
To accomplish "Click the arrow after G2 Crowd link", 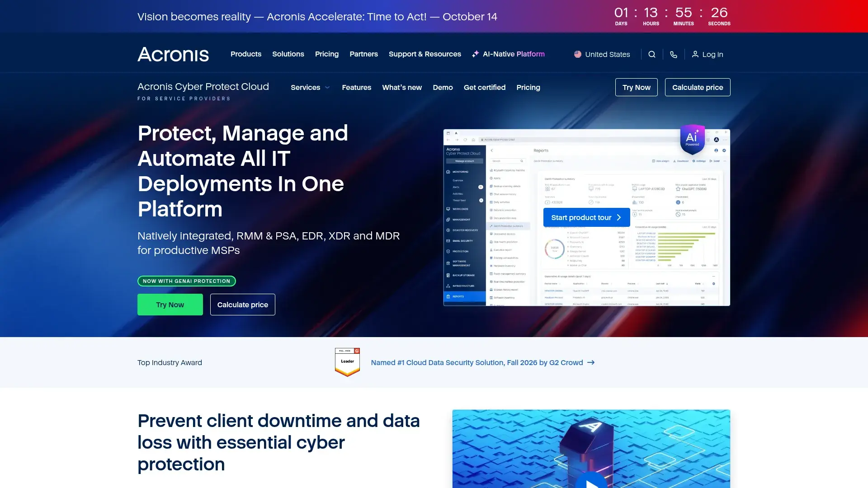I will (x=591, y=362).
